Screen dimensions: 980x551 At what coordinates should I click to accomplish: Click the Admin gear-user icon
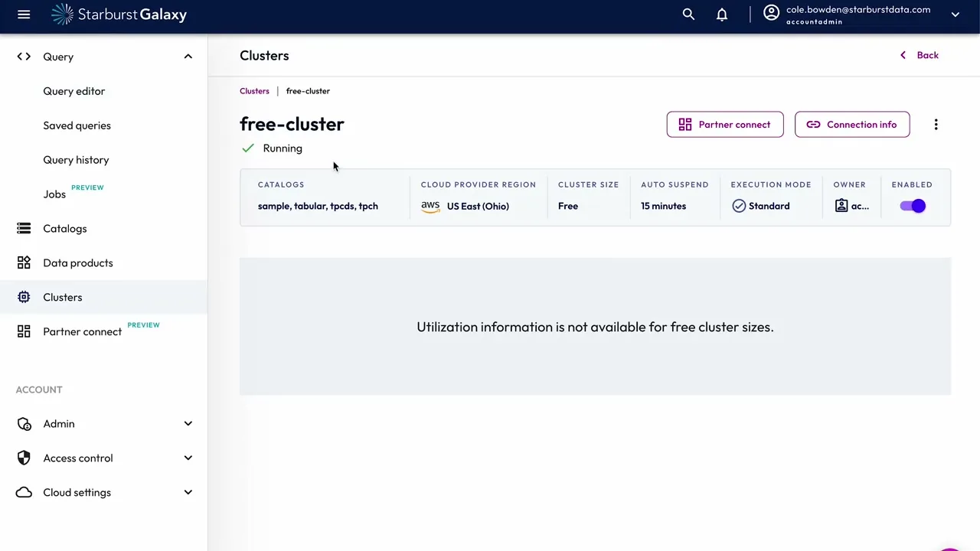[24, 424]
